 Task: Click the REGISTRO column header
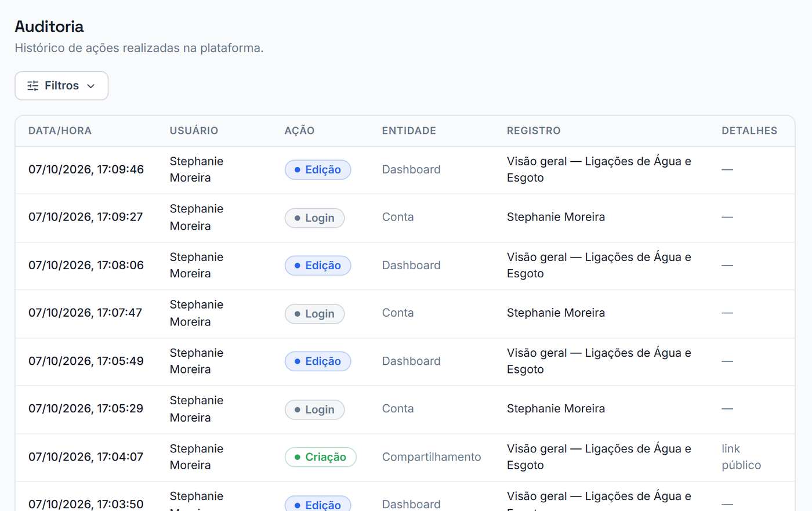[x=534, y=131]
